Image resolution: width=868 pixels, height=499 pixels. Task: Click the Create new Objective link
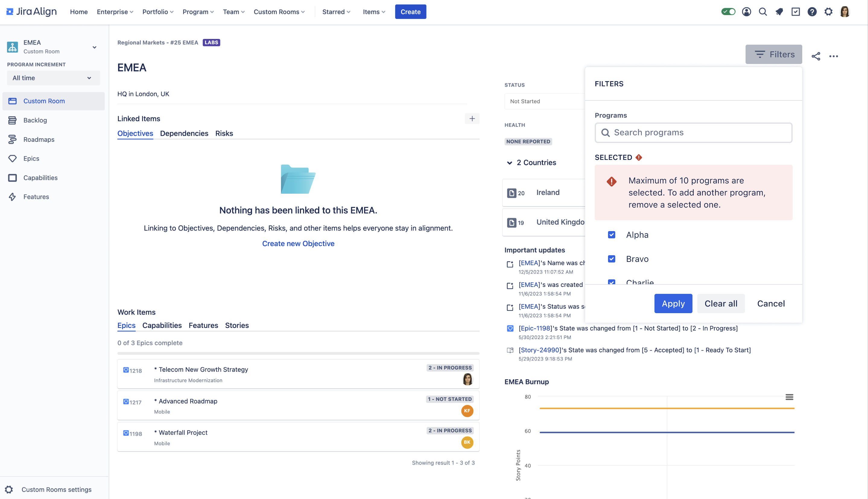tap(298, 243)
